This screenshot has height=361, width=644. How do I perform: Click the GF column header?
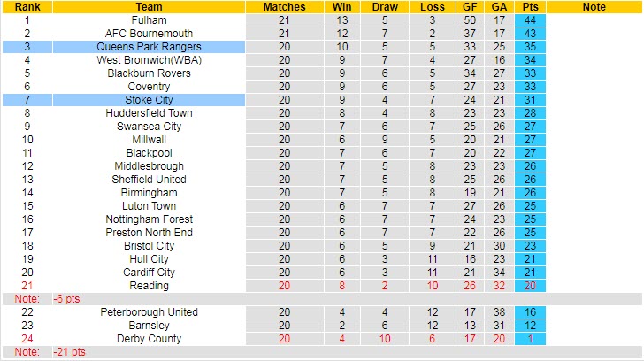point(468,7)
